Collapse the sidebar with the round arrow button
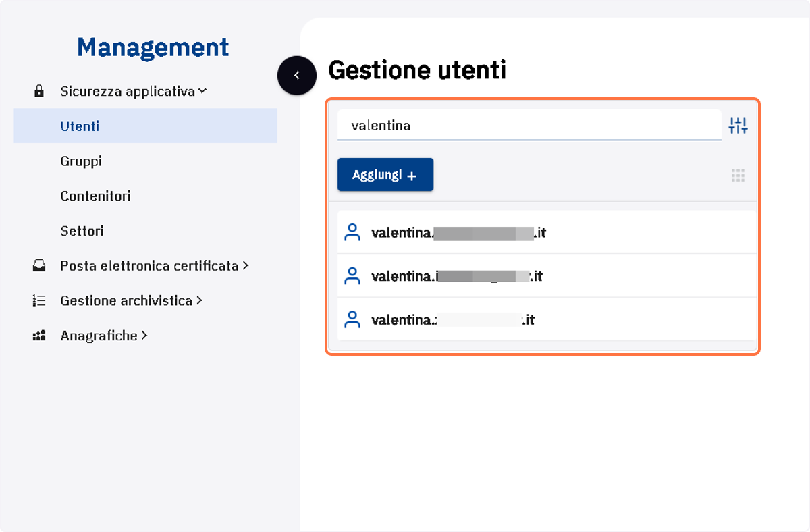This screenshot has width=810, height=532. tap(297, 75)
